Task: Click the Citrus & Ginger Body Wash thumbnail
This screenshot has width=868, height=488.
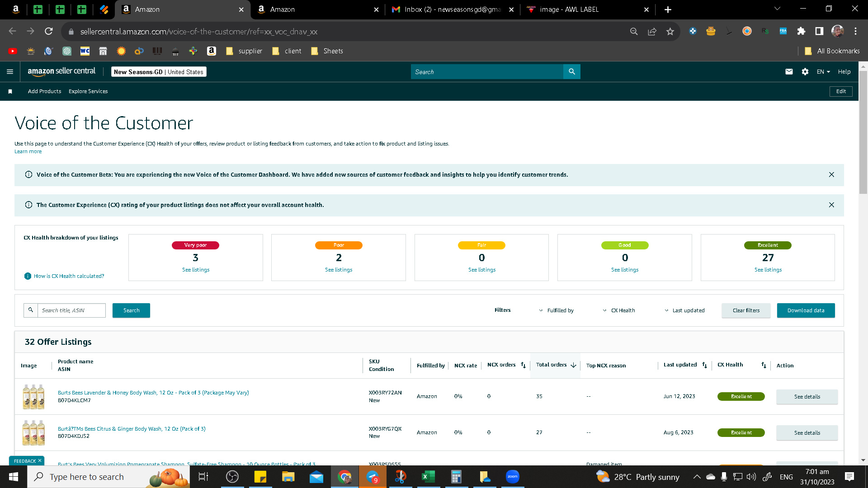Action: click(33, 432)
